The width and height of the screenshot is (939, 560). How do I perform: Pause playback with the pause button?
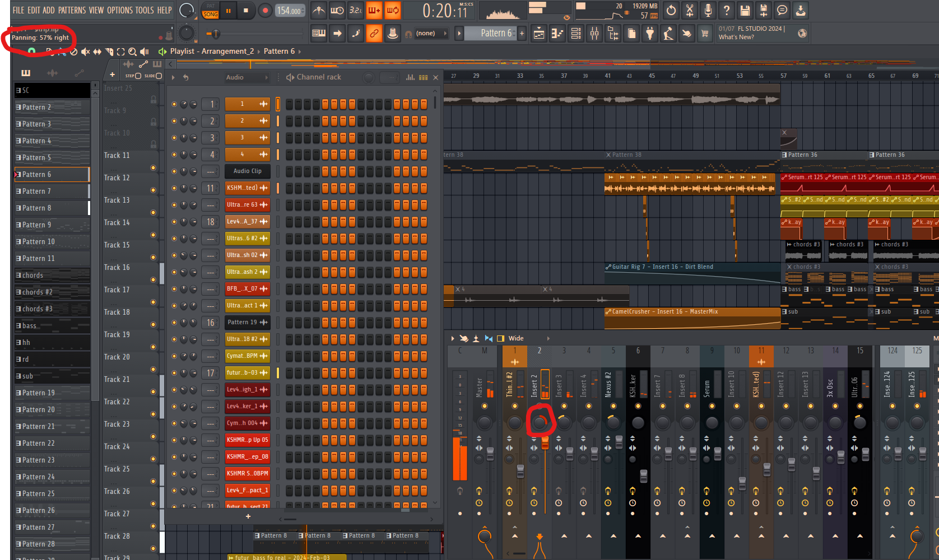[x=228, y=10]
